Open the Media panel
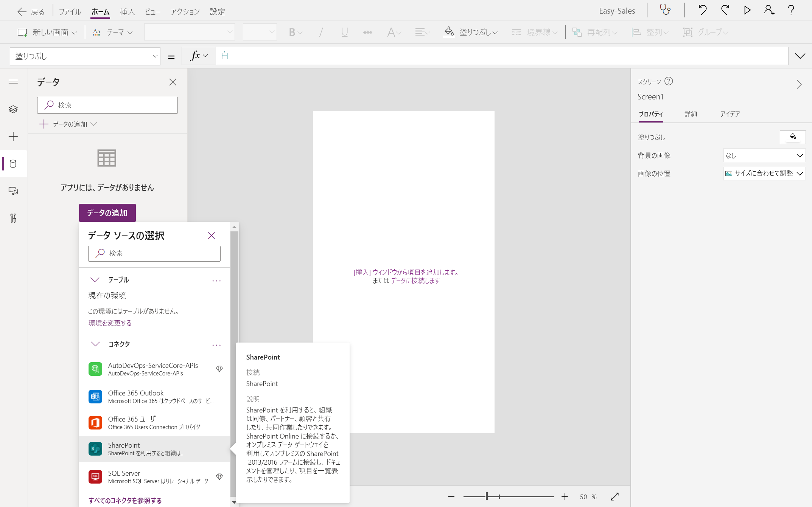 (13, 191)
